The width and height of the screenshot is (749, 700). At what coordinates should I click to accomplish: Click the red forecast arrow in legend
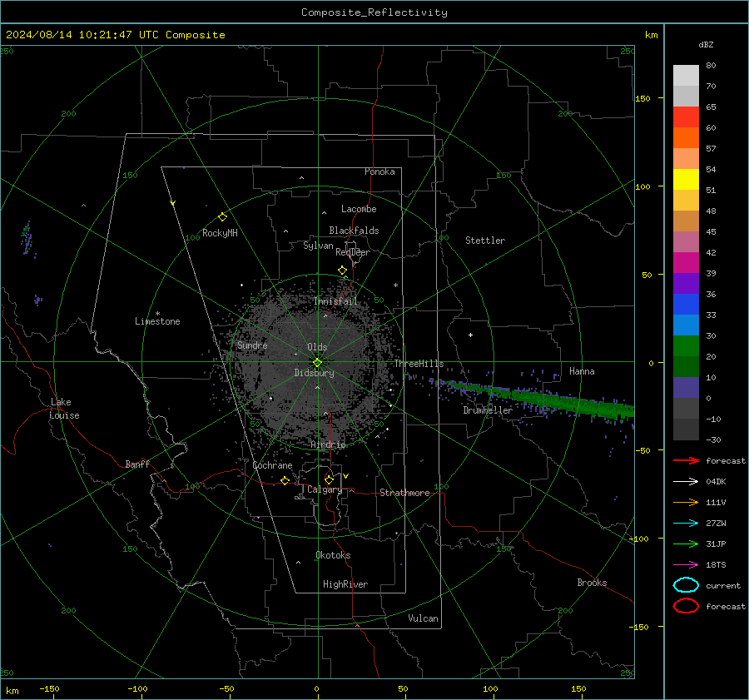point(686,460)
